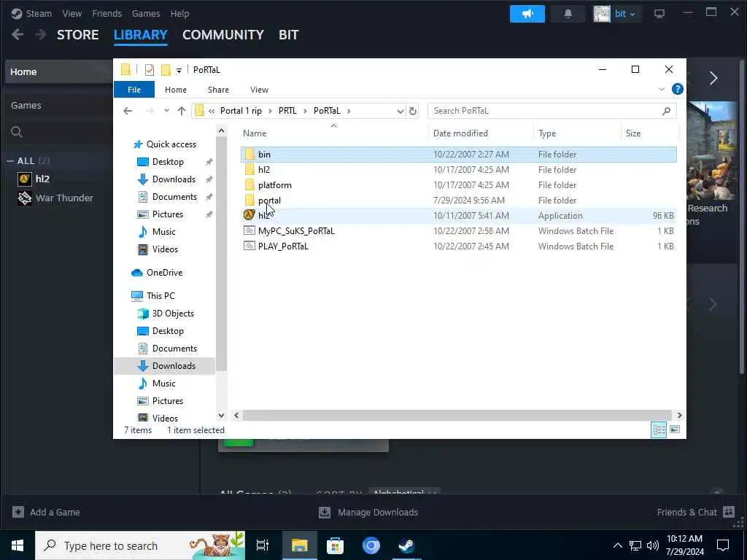Click PRTL breadcrumb segment
Viewport: 747px width, 560px height.
[x=287, y=111]
